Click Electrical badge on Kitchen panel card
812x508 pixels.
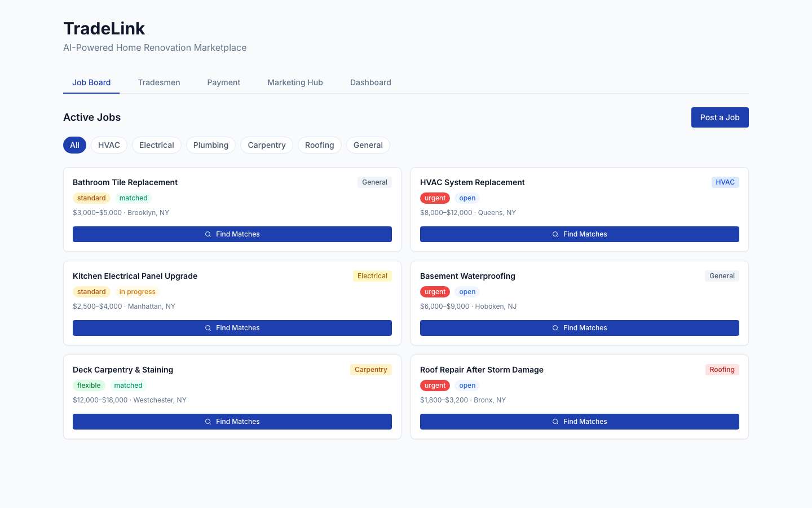pyautogui.click(x=373, y=276)
